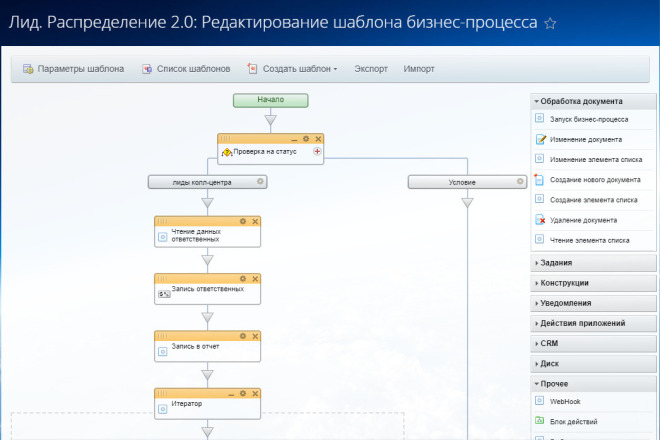Click insertion arrow below лиды колл-центра branch
This screenshot has height=440, width=660.
[208, 203]
